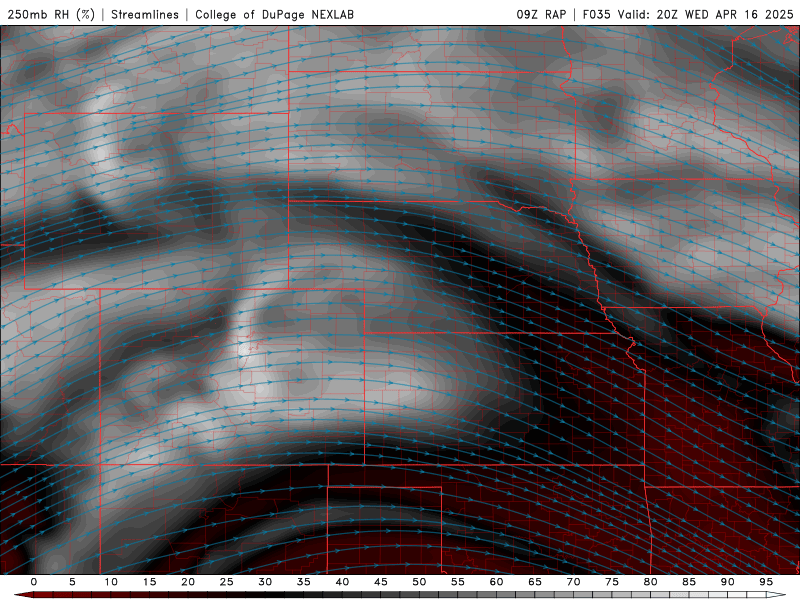Viewport: 800px width, 600px height.
Task: Click the '5' label on color scale
Action: [x=72, y=582]
